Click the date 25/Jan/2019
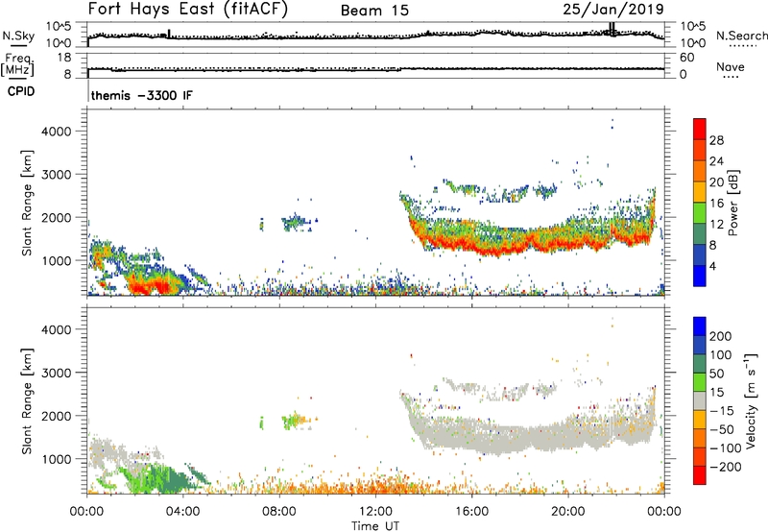The image size is (768, 532). point(613,10)
